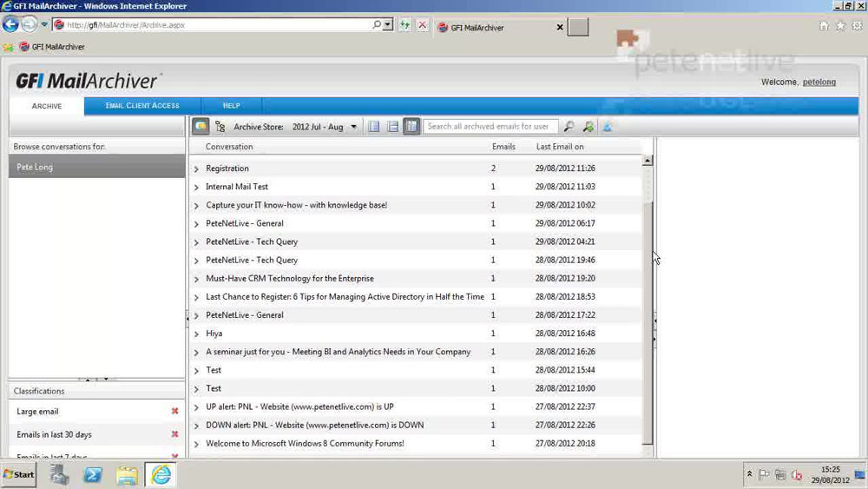This screenshot has height=489, width=868.
Task: Open the GFI MailArchiver favorites bar link
Action: pos(52,47)
